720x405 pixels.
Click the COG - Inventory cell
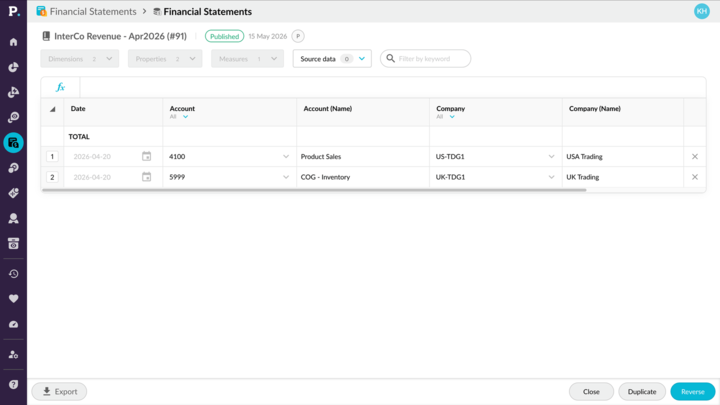tap(363, 177)
